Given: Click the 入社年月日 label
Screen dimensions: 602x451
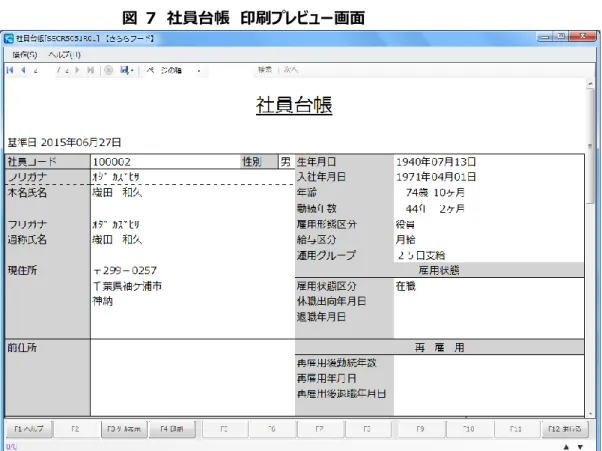Looking at the screenshot, I should pos(321,177).
